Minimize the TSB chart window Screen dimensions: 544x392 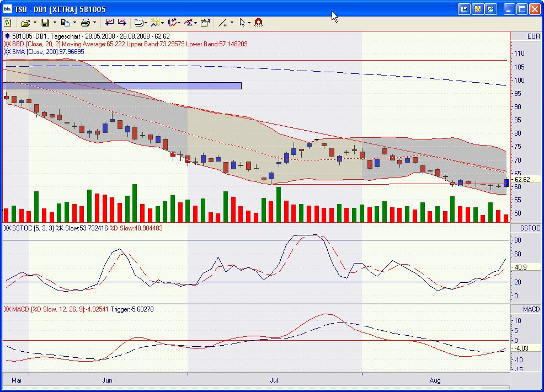[x=509, y=9]
